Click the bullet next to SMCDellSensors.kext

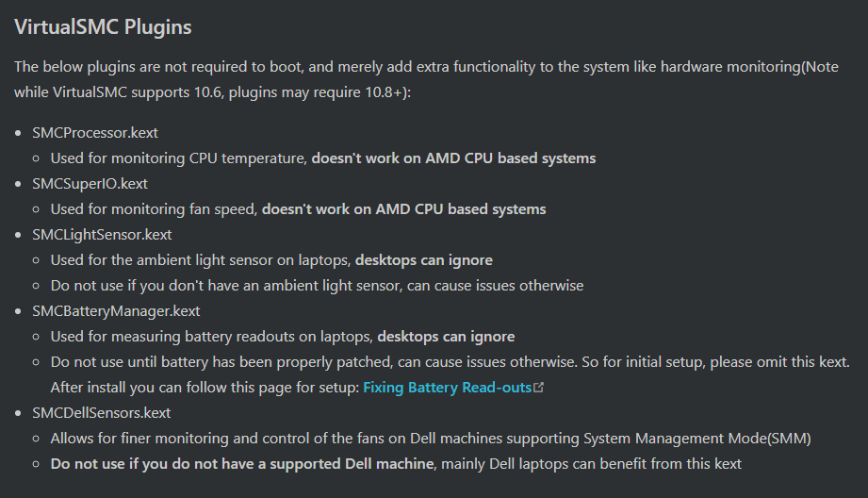pos(18,413)
